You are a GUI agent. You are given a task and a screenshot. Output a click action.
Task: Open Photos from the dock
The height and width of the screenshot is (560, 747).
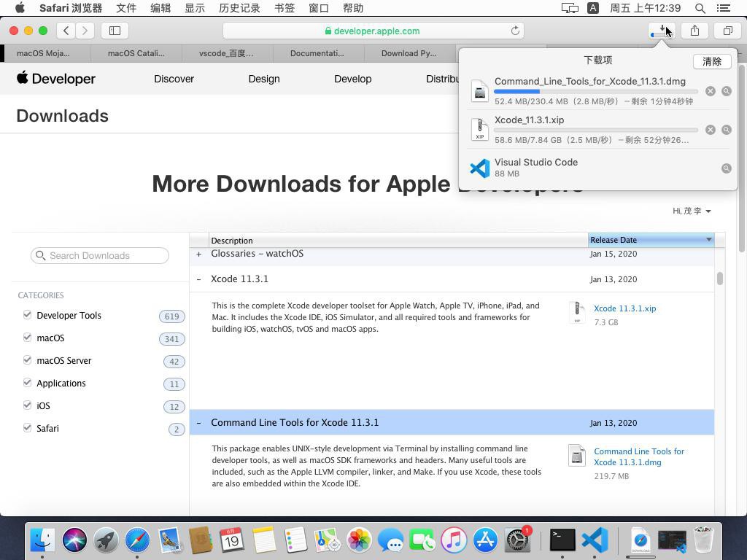click(359, 540)
